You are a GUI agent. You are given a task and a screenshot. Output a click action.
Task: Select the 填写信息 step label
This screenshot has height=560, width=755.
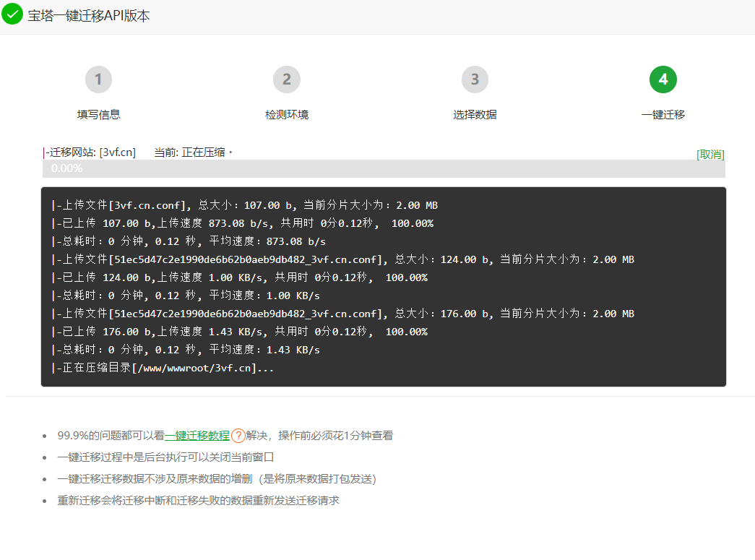click(x=98, y=114)
